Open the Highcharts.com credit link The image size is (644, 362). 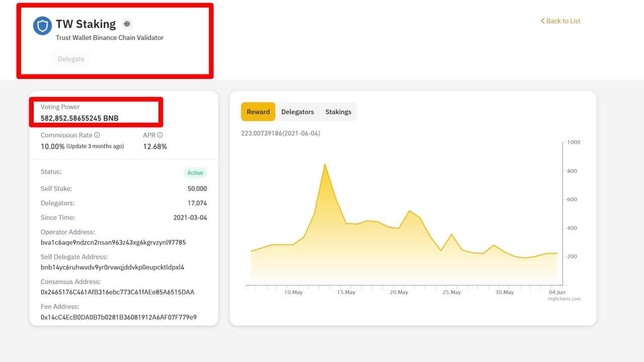[x=564, y=299]
